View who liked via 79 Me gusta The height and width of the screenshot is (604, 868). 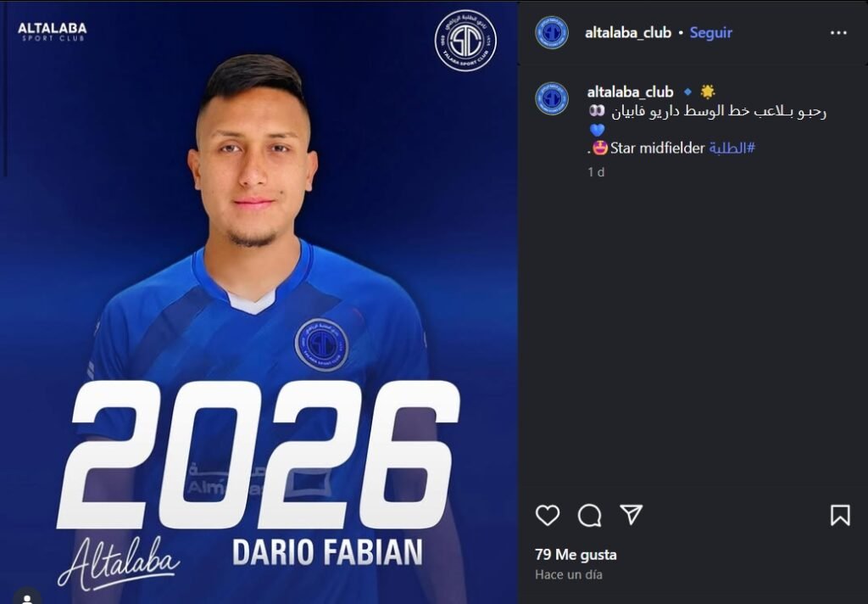[x=576, y=555]
